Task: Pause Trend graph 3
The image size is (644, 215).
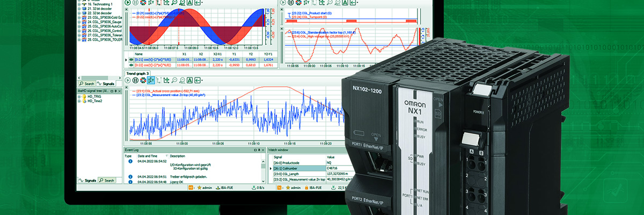Action: click(135, 80)
